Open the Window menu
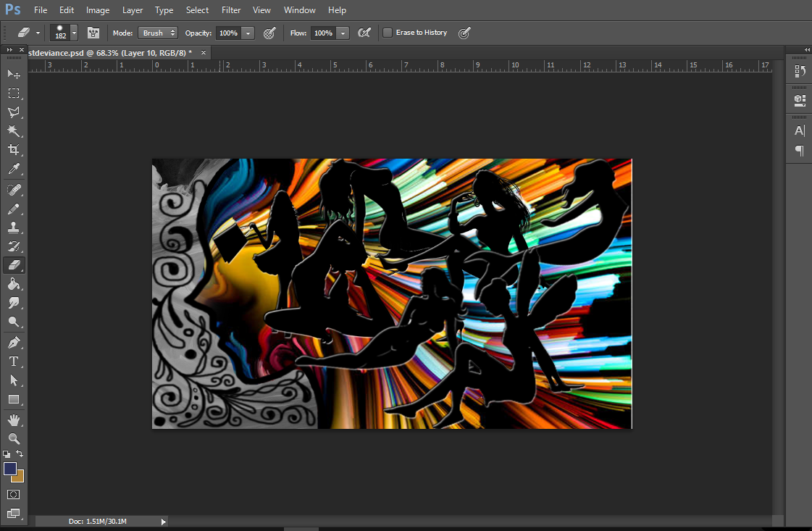 [x=299, y=10]
